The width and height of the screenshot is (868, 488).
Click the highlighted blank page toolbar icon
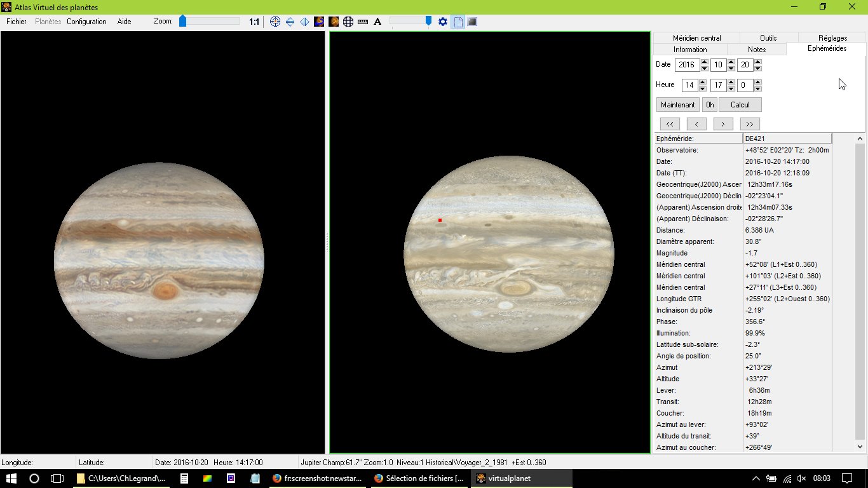[458, 22]
